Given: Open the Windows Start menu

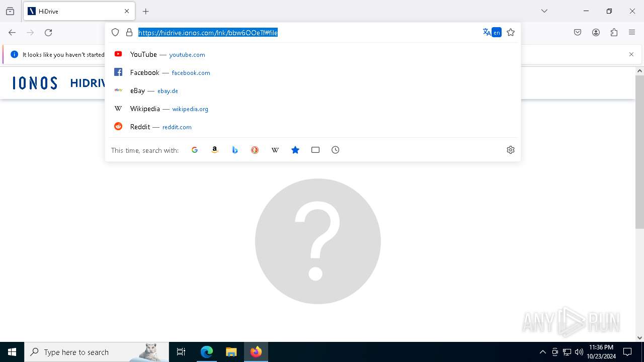Looking at the screenshot, I should click(12, 352).
